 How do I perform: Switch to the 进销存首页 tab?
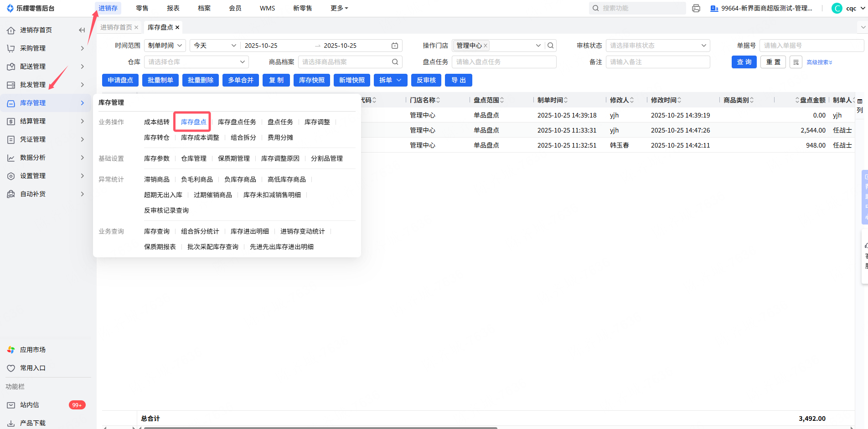click(116, 27)
